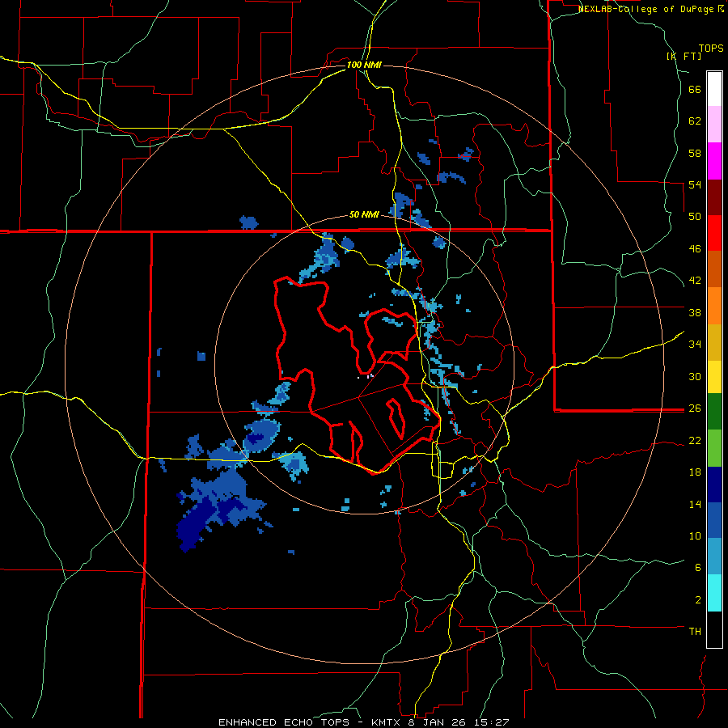Click the '42' legend value
Screen dimensions: 728x728
[x=695, y=281]
